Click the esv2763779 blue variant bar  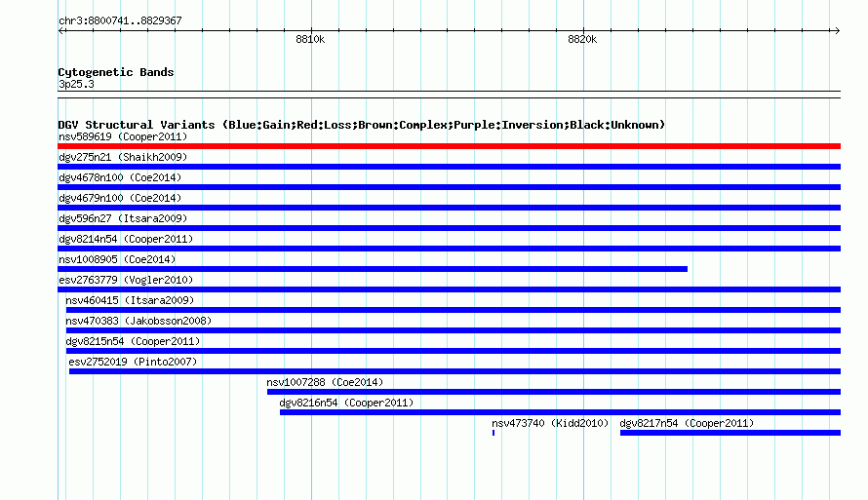point(449,289)
